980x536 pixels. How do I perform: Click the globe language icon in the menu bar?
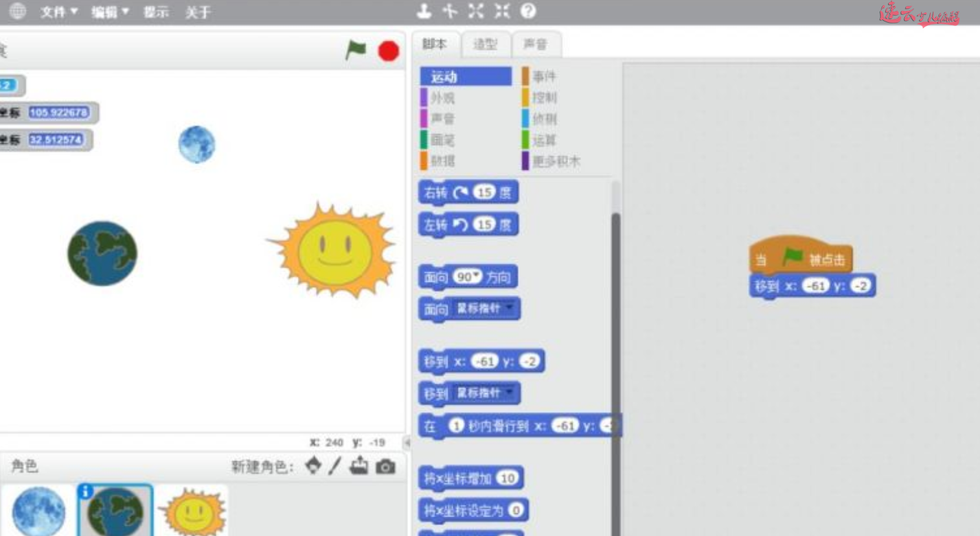18,11
